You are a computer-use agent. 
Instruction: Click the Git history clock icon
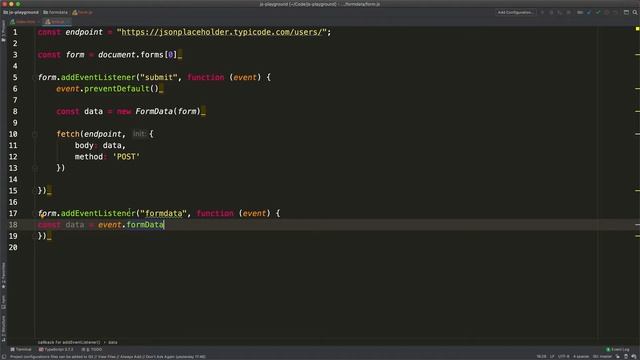click(x=607, y=12)
